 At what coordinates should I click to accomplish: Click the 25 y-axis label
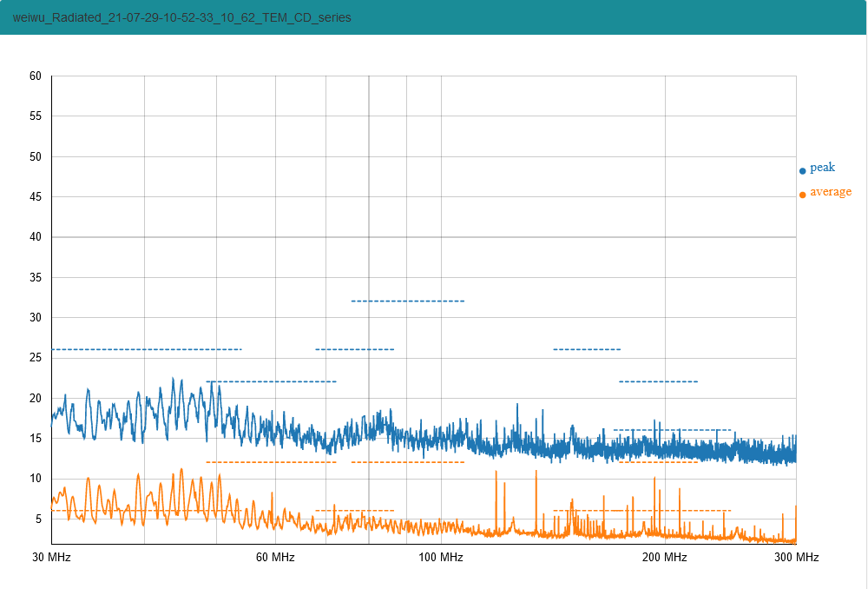click(36, 358)
